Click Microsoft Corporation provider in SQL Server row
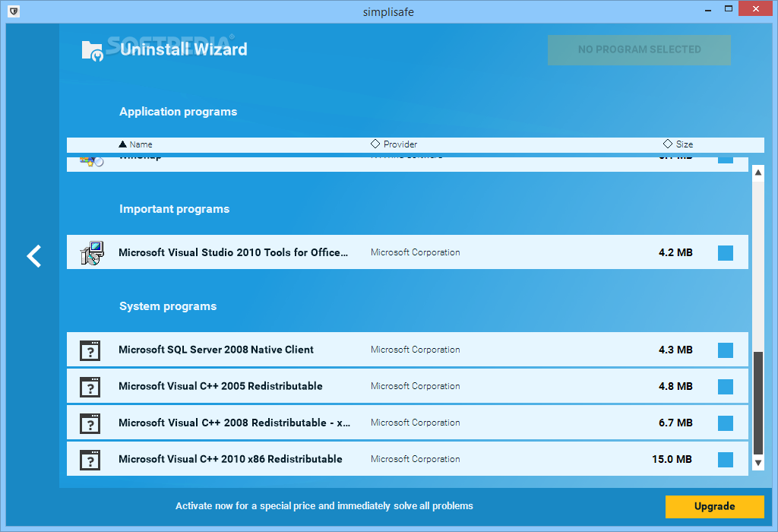 pyautogui.click(x=416, y=350)
